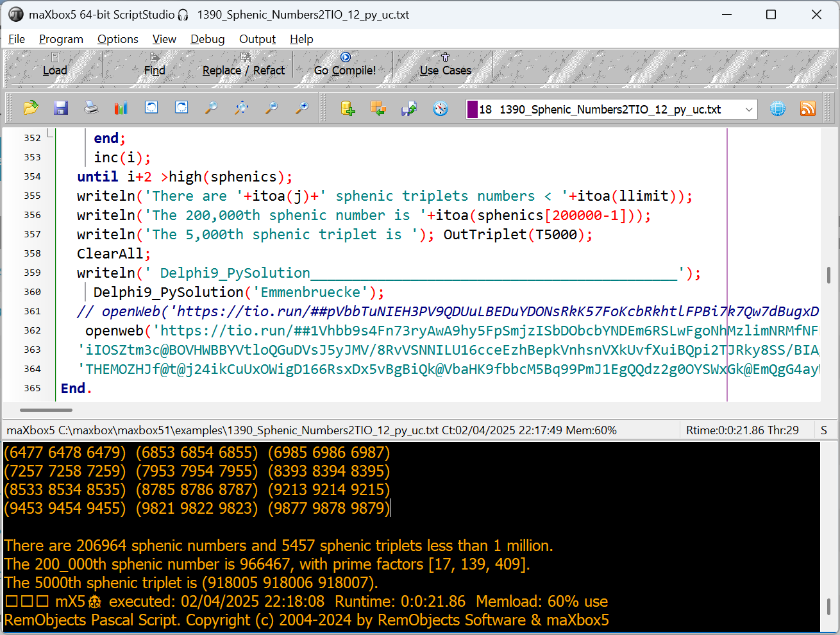Viewport: 840px width, 635px height.
Task: Zoom out with the minus magnifier icon
Action: pos(271,108)
